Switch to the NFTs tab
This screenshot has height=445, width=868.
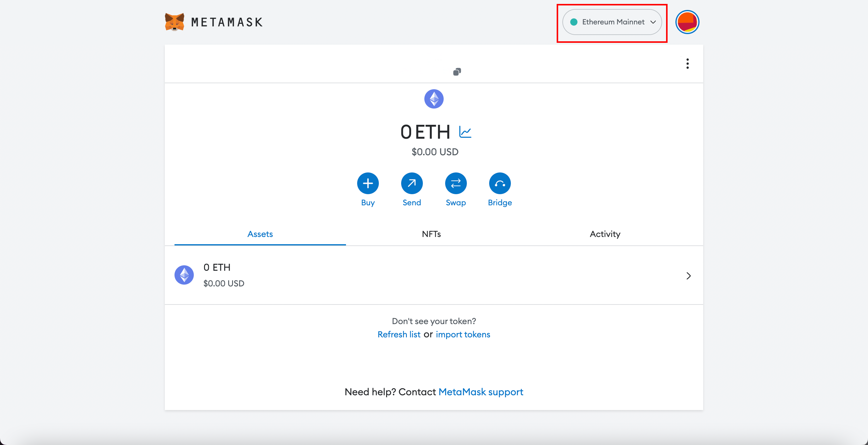point(431,234)
